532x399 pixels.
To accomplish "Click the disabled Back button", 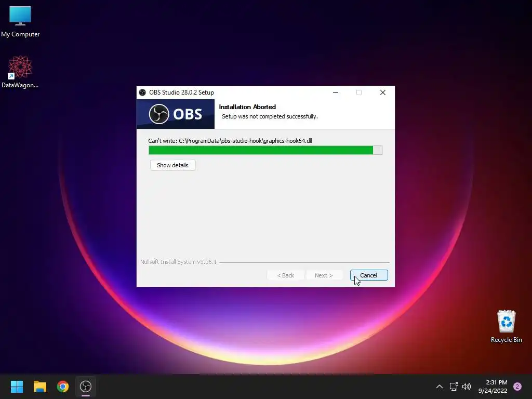I will coord(286,275).
